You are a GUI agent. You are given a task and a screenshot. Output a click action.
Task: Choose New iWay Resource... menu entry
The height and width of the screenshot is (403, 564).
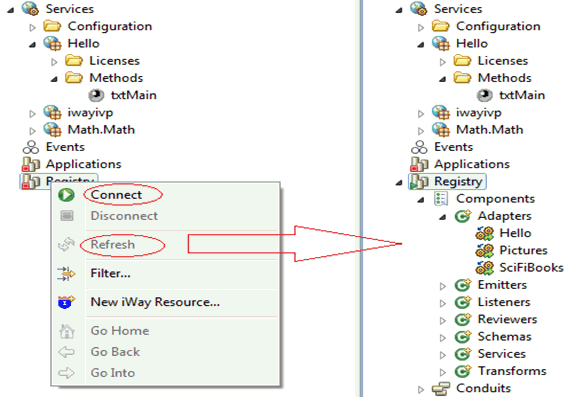(x=155, y=302)
